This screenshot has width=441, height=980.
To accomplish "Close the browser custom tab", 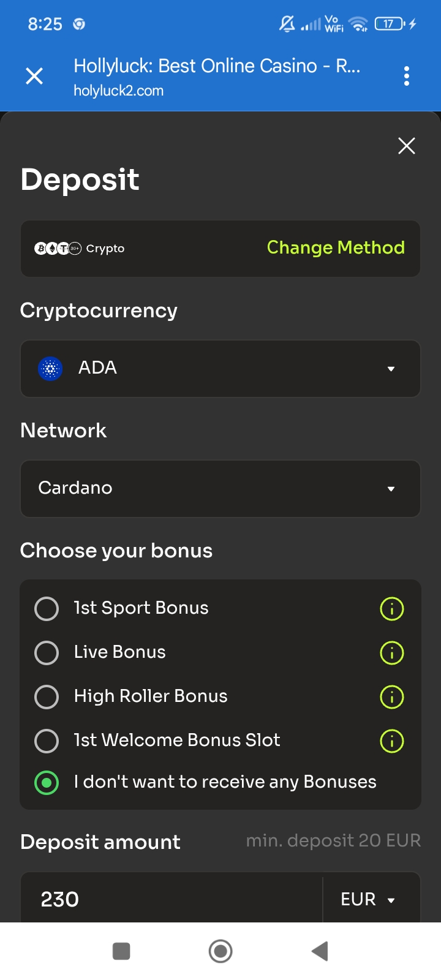I will pyautogui.click(x=34, y=76).
